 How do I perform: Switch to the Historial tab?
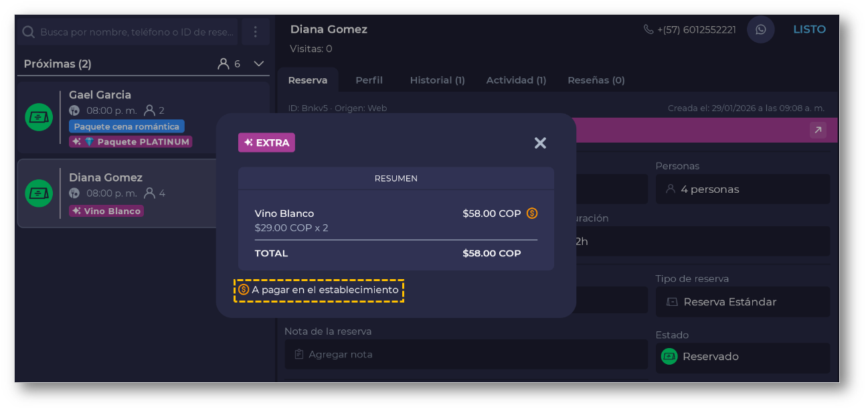point(437,80)
